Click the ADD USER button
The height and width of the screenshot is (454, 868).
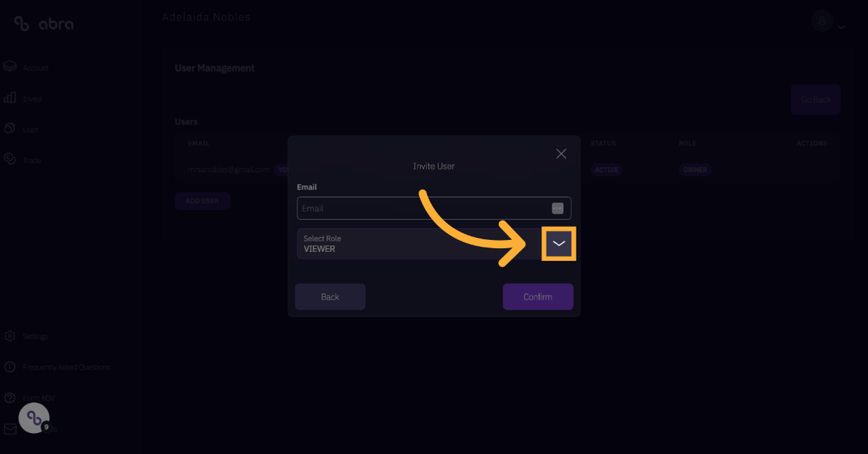(202, 201)
